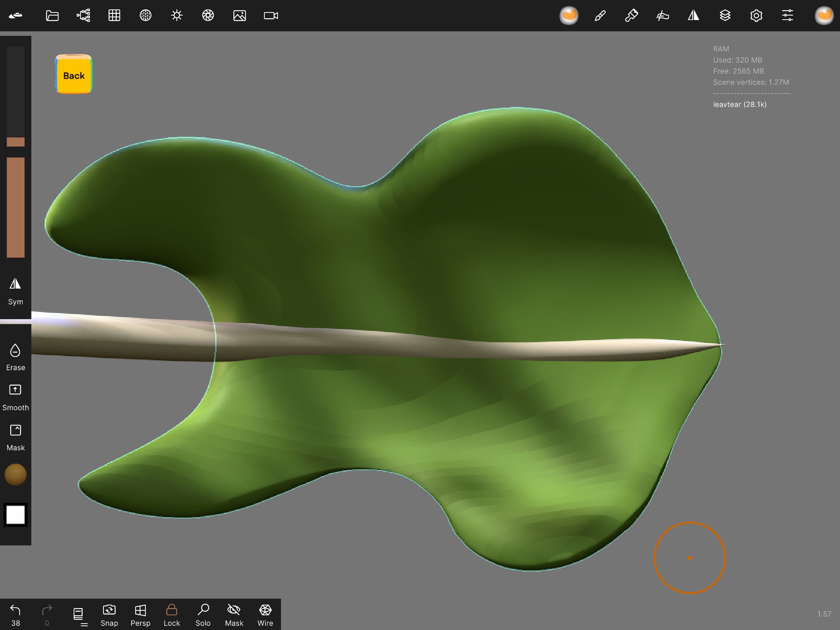Open the background image settings

239,15
